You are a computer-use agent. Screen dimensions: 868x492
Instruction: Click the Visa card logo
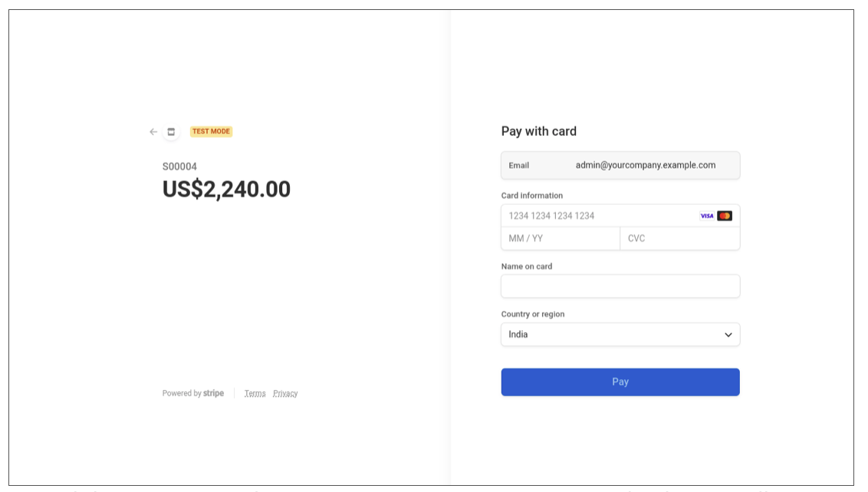point(706,216)
